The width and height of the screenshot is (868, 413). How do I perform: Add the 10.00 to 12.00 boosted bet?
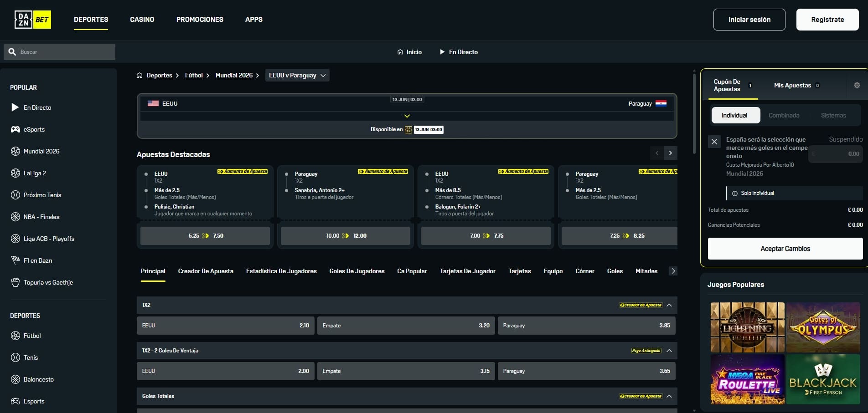[346, 236]
